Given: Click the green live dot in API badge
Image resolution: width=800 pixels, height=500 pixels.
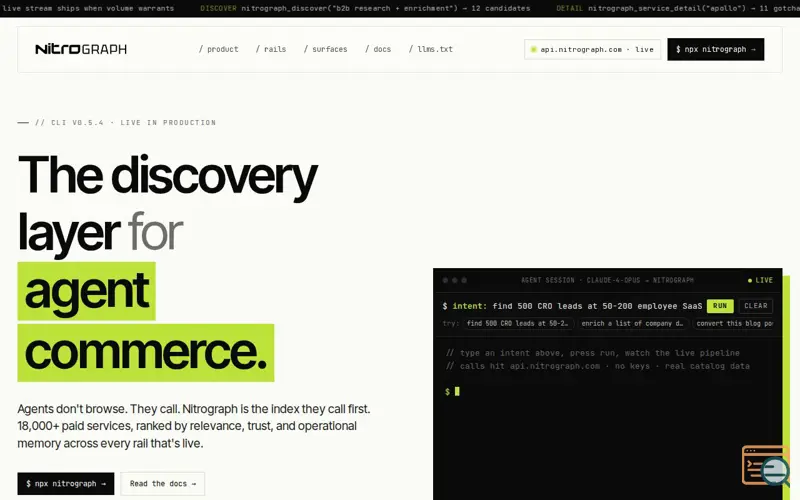Looking at the screenshot, I should pos(534,49).
